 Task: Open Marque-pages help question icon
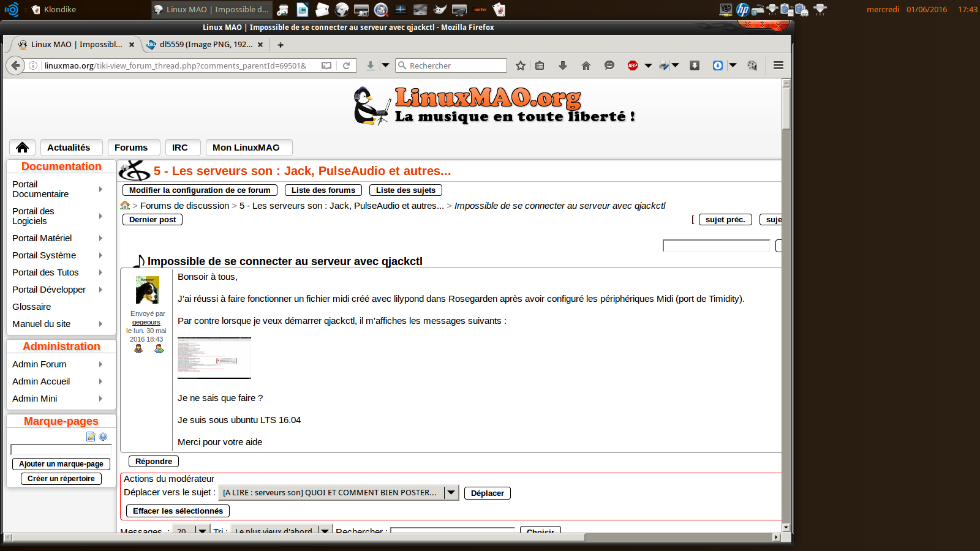pyautogui.click(x=103, y=437)
